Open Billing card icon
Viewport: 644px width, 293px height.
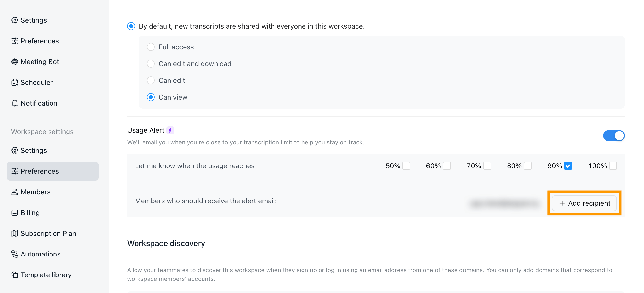[15, 213]
